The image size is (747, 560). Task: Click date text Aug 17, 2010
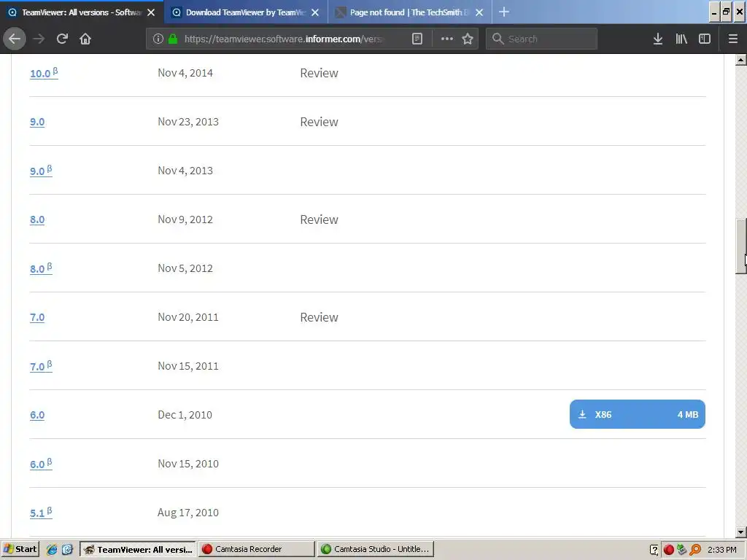tap(188, 513)
